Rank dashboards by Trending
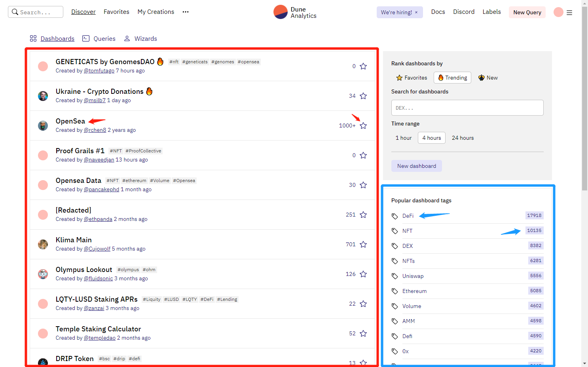The width and height of the screenshot is (588, 367). (452, 78)
